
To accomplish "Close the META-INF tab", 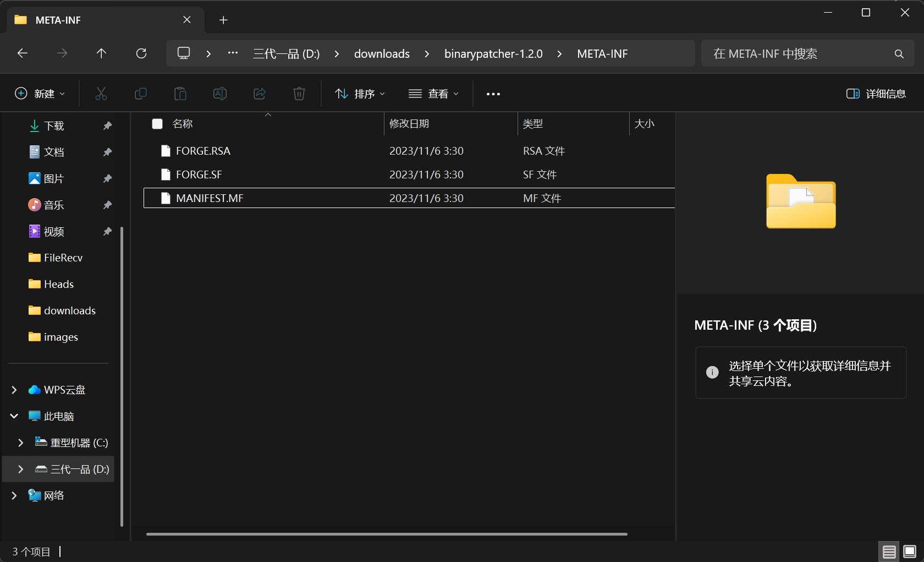I will tap(187, 20).
